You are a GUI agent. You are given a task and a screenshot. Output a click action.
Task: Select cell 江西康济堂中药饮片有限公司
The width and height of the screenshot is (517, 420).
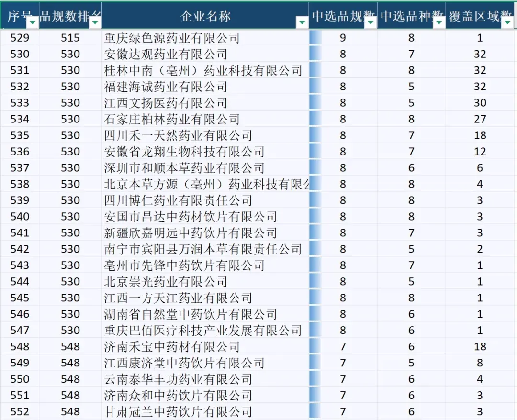(x=205, y=363)
